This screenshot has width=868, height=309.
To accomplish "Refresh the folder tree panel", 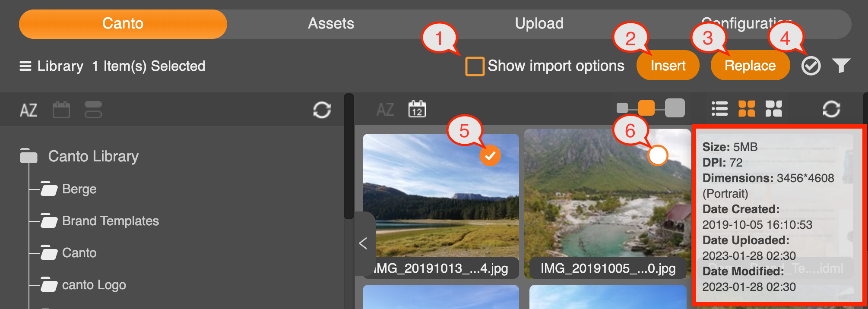I will (322, 110).
